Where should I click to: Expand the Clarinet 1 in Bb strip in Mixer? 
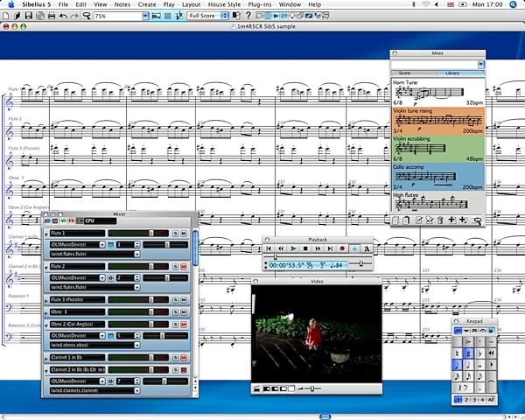pyautogui.click(x=46, y=359)
